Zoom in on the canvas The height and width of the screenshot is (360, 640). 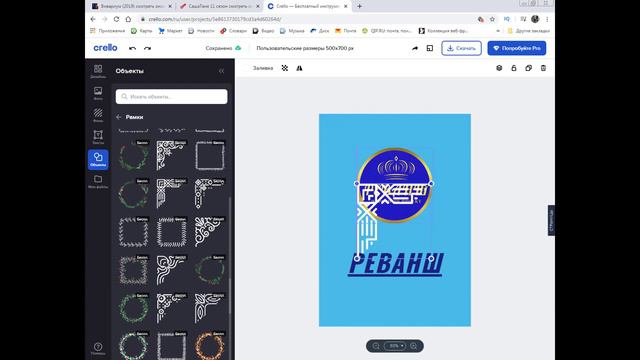click(413, 346)
